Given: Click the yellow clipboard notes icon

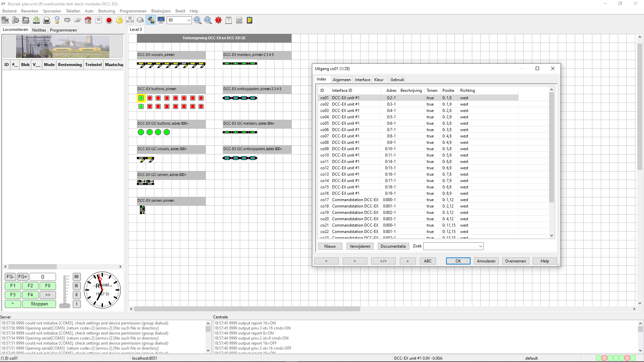Looking at the screenshot, I should [x=250, y=20].
